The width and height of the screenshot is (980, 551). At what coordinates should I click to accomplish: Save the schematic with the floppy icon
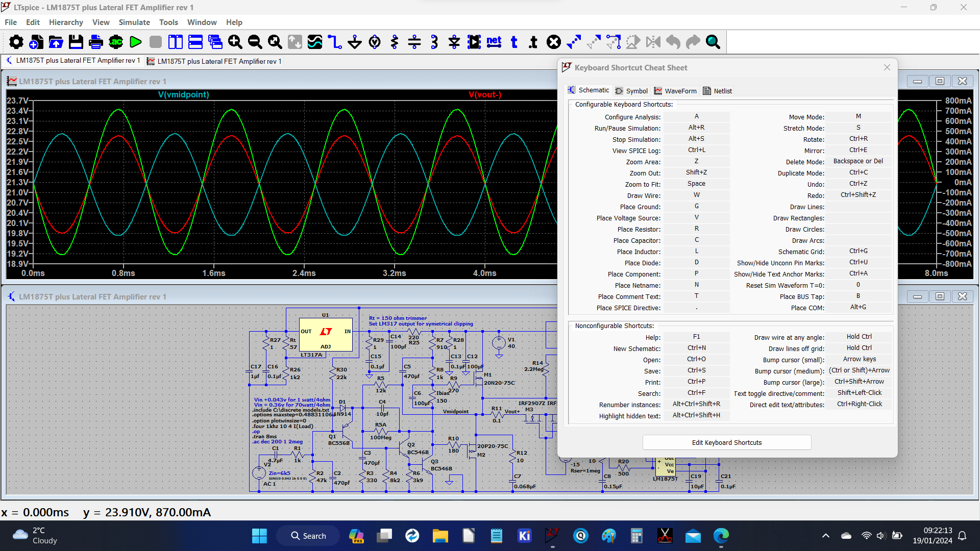click(x=76, y=42)
